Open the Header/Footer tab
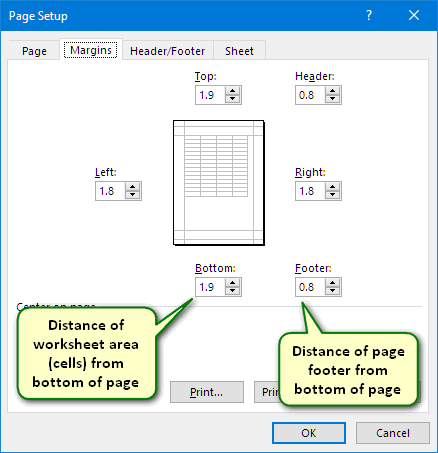Image resolution: width=438 pixels, height=453 pixels. tap(167, 51)
